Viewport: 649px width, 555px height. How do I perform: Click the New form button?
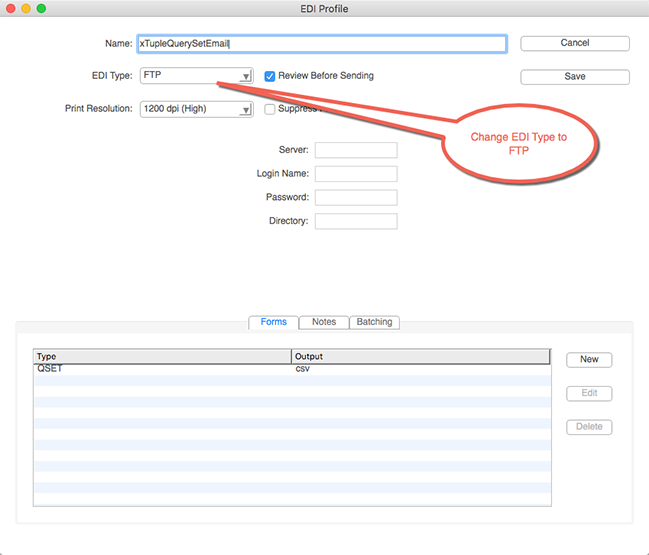pos(589,360)
